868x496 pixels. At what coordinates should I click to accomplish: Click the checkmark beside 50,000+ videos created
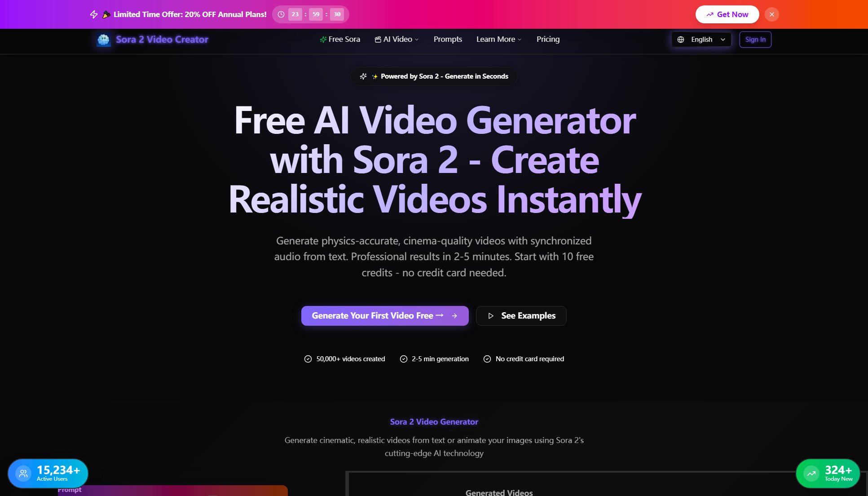[308, 359]
